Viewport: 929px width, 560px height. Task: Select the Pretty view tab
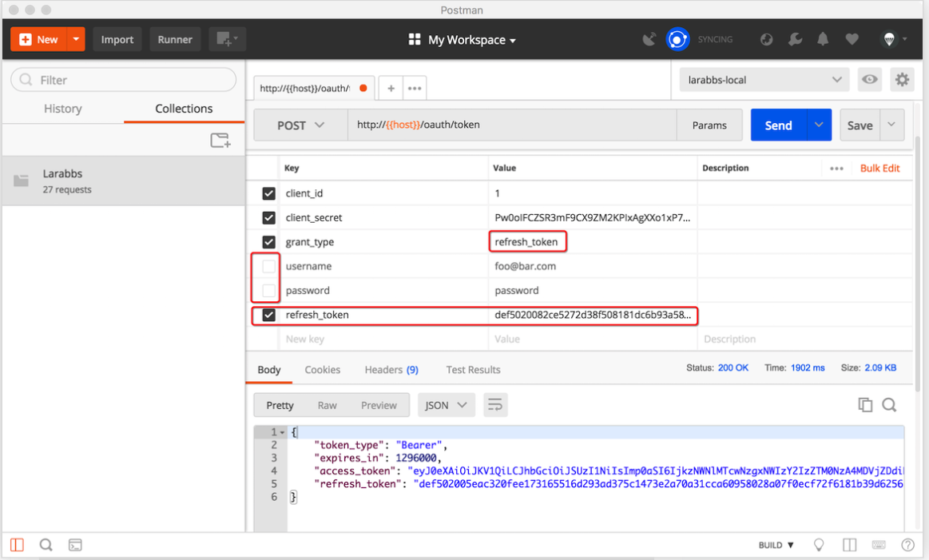(280, 405)
